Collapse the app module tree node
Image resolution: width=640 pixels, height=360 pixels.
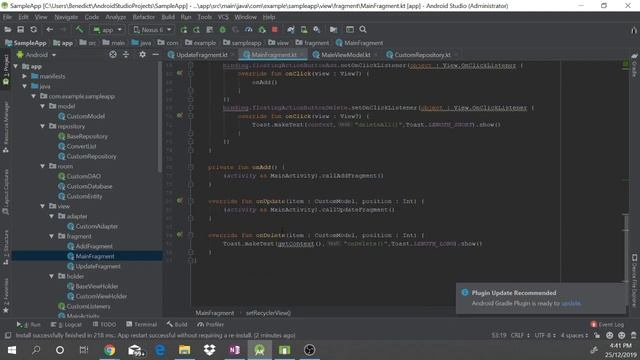click(x=16, y=66)
